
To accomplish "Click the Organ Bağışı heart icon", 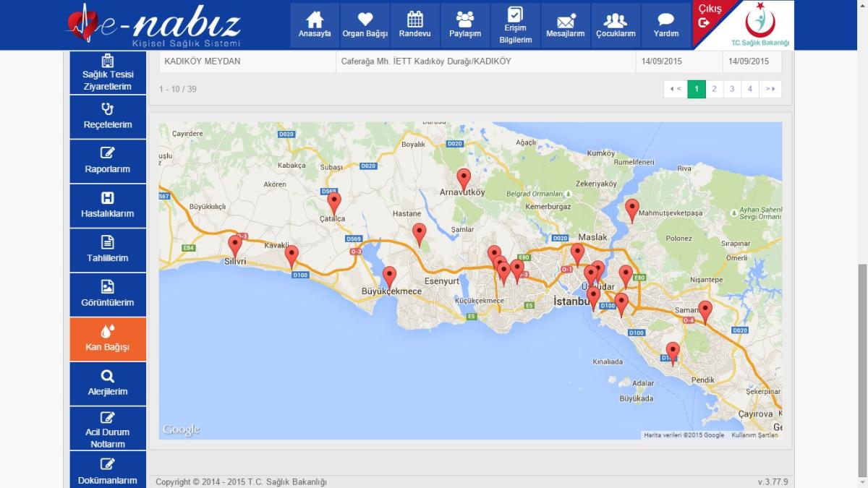I will coord(365,20).
